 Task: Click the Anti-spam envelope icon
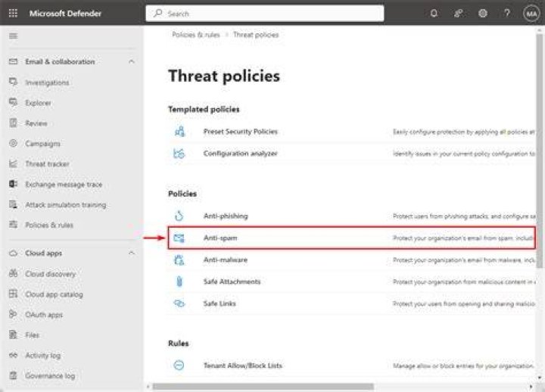pos(179,238)
